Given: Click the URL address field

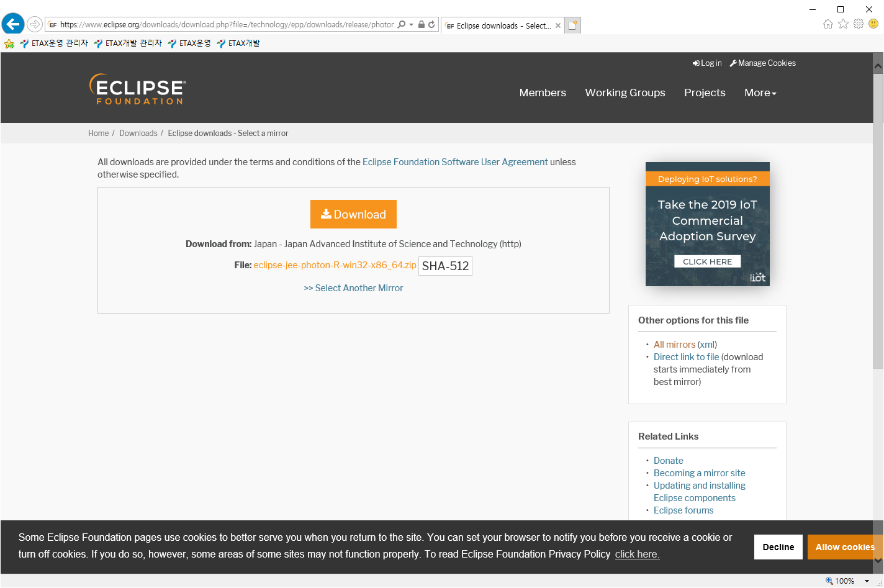Looking at the screenshot, I should pyautogui.click(x=226, y=25).
